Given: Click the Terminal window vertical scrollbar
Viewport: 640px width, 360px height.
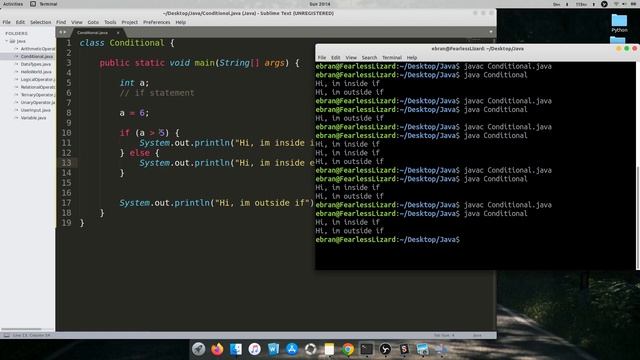Looking at the screenshot, I should click(x=638, y=218).
